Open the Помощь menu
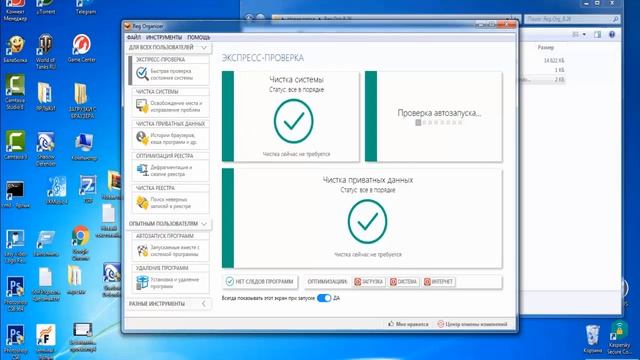 pyautogui.click(x=198, y=37)
